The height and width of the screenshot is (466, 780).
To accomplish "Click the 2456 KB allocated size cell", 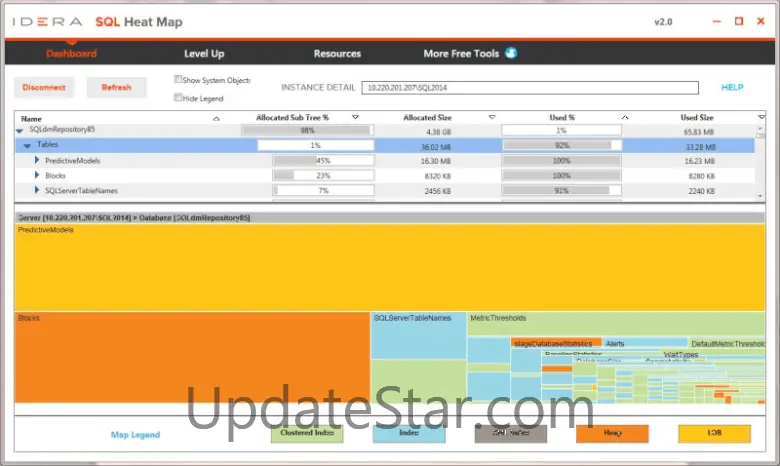I will click(x=438, y=191).
